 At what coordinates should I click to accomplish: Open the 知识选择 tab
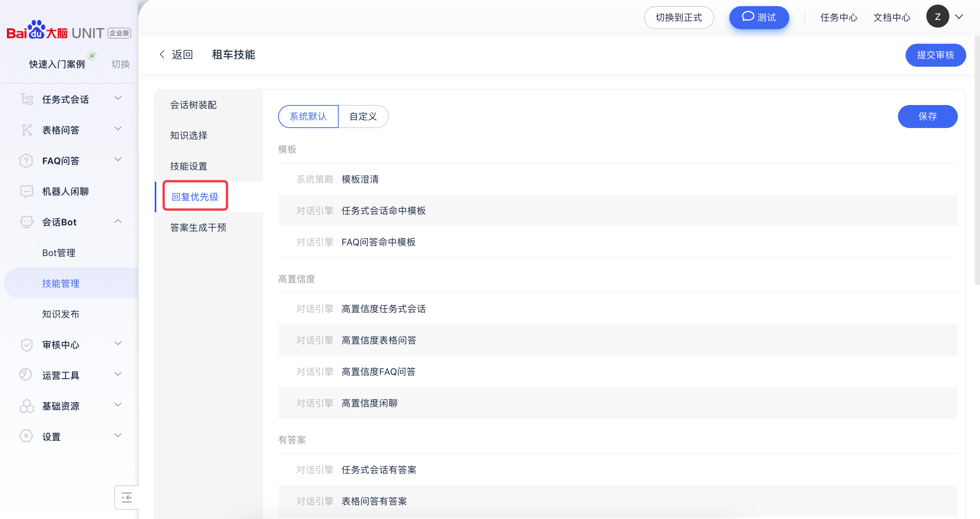[209, 136]
